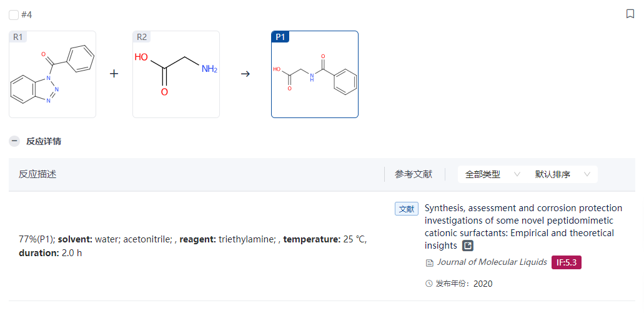Viewport: 644px width, 313px height.
Task: Click the IF:5.3 impact factor badge
Action: tap(567, 262)
